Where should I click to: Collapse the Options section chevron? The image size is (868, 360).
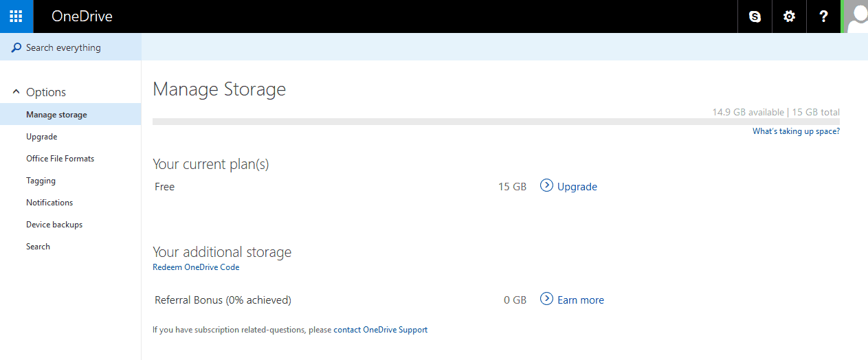click(16, 92)
